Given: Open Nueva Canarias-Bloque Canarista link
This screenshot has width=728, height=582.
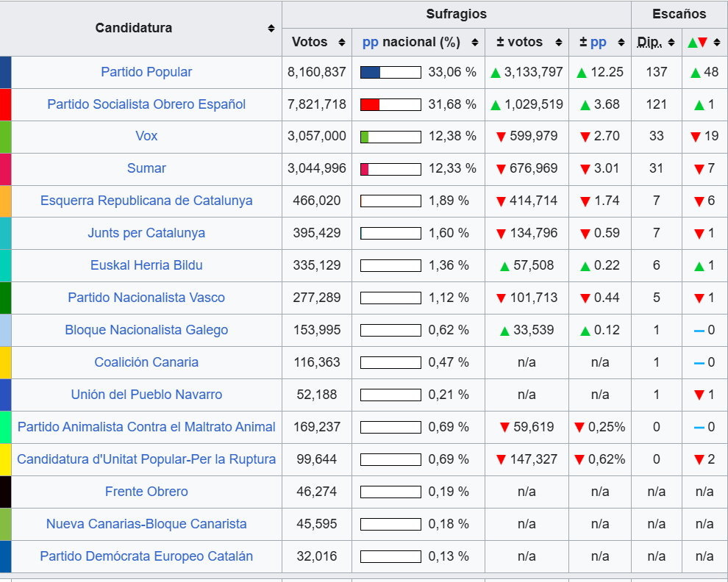Looking at the screenshot, I should [x=146, y=523].
